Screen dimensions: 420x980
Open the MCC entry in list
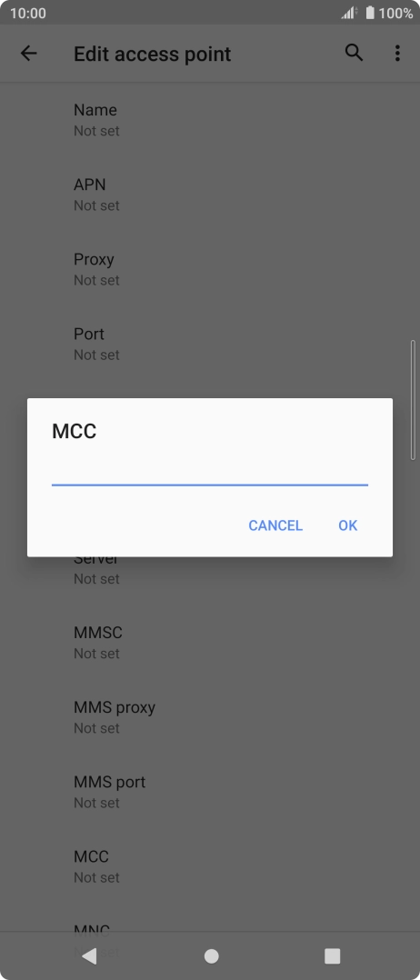210,866
